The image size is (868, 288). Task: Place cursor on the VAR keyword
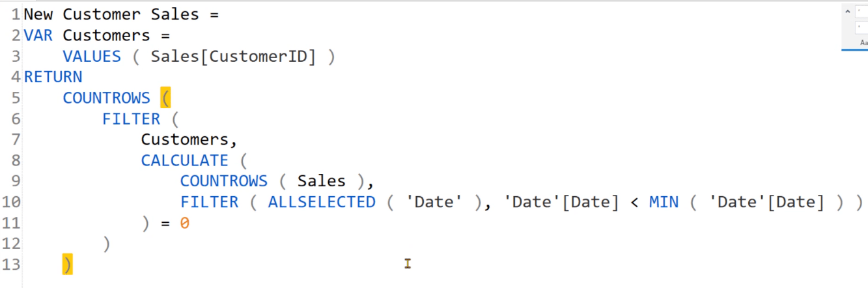(38, 35)
